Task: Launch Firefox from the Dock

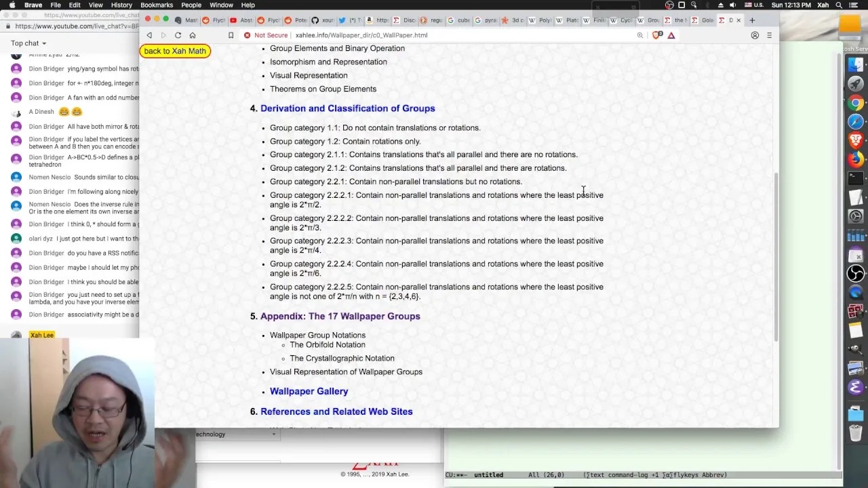Action: pos(856,159)
